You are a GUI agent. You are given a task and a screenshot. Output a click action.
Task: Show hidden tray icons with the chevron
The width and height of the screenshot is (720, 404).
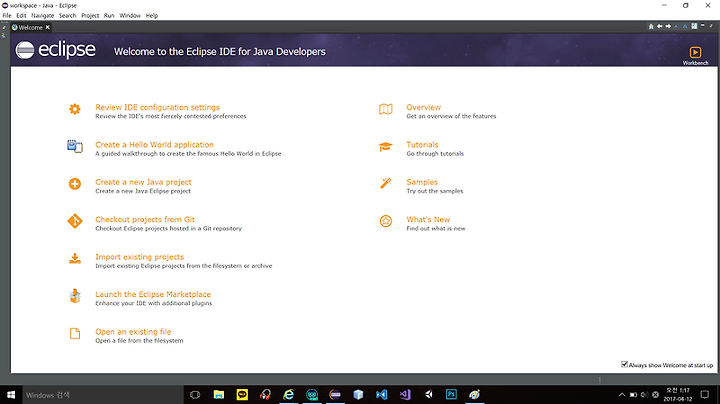621,395
